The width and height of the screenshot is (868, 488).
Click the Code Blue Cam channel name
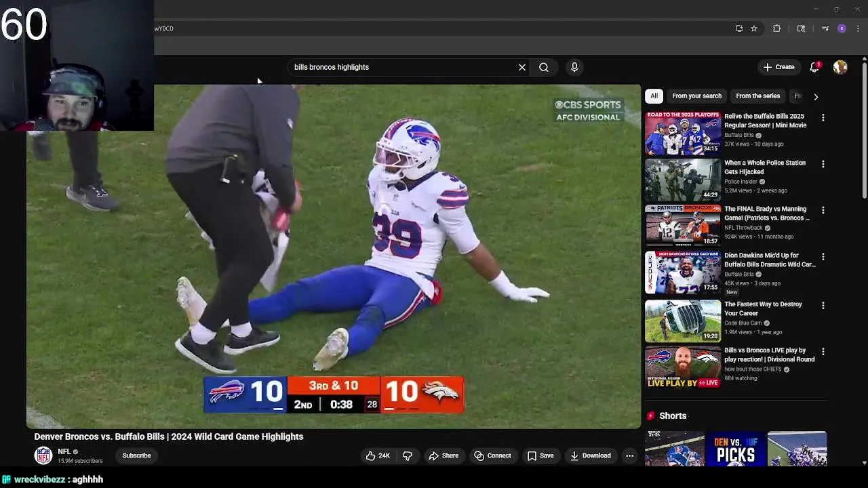point(743,323)
